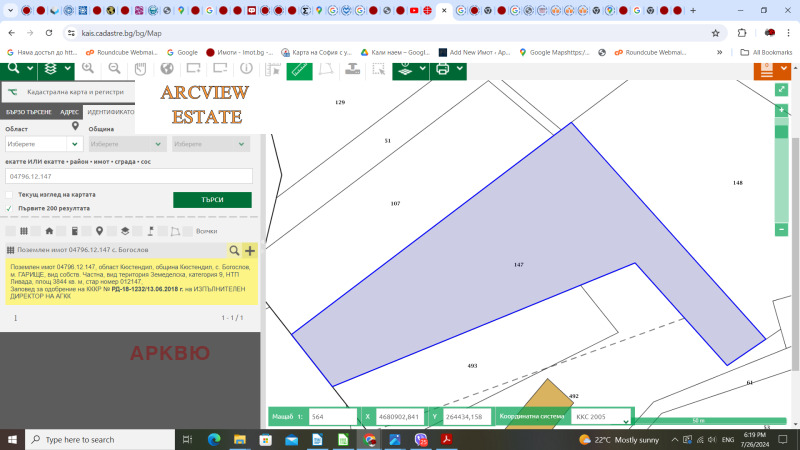This screenshot has height=450, width=800.
Task: Activate the identify info tool
Action: click(x=246, y=70)
